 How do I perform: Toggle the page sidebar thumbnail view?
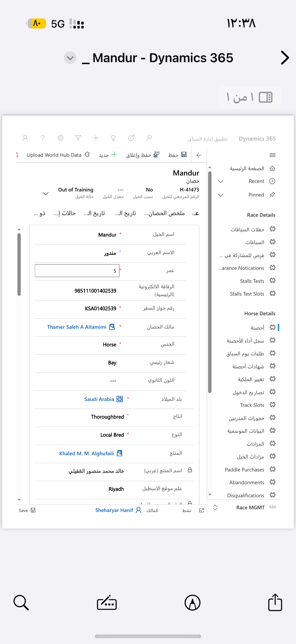[265, 97]
